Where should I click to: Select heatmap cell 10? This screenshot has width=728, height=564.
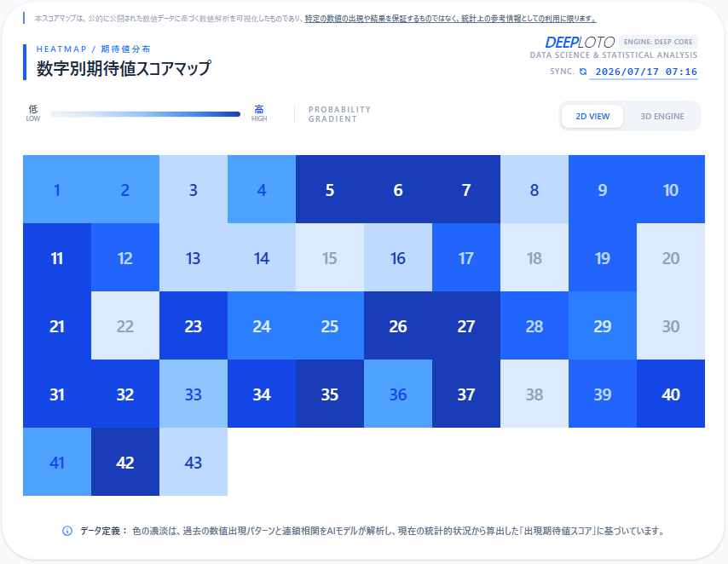pos(671,189)
